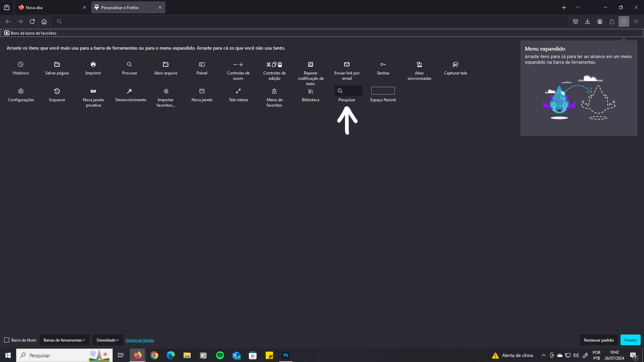
Task: Enable the Barra de título checkbox
Action: [7, 340]
